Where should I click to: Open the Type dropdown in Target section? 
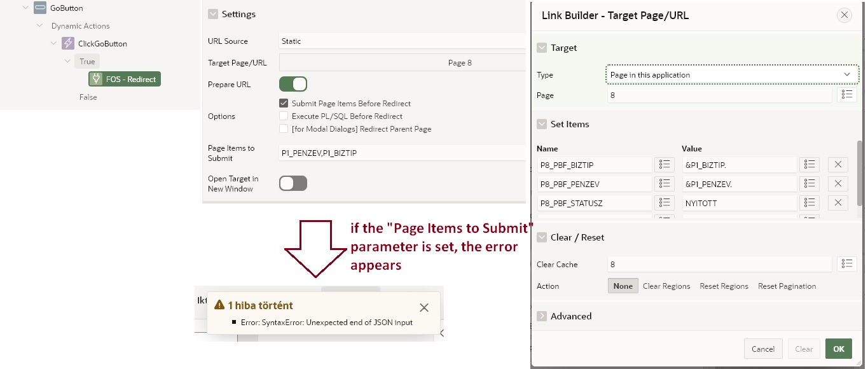coord(731,75)
